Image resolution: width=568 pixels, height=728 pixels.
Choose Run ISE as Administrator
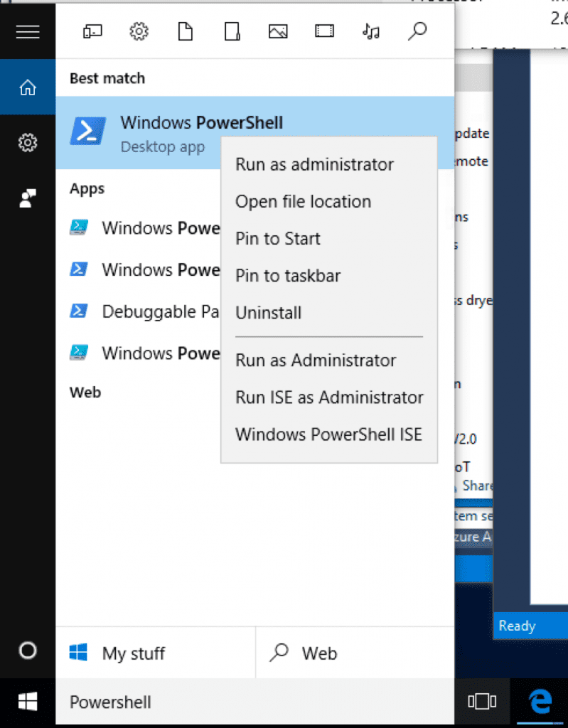(x=329, y=397)
